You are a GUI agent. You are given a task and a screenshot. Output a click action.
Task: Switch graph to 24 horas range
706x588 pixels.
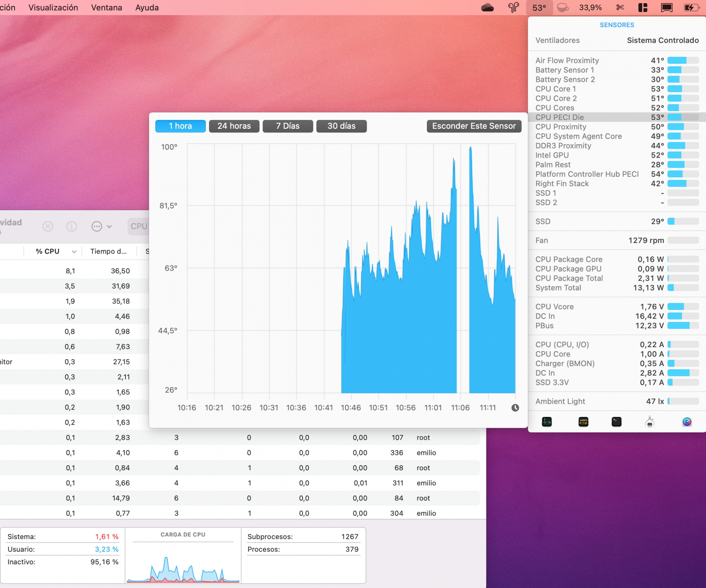click(234, 126)
